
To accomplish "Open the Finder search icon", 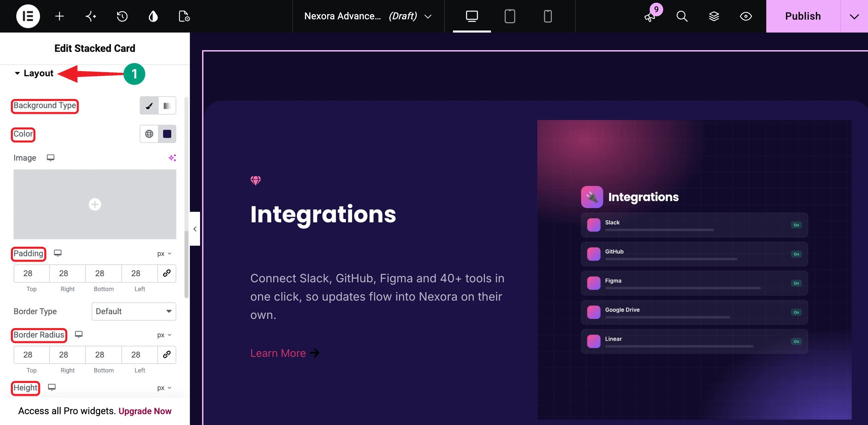I will 682,16.
